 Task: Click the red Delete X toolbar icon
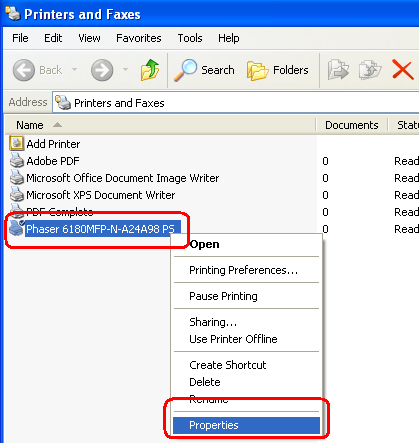click(x=403, y=70)
